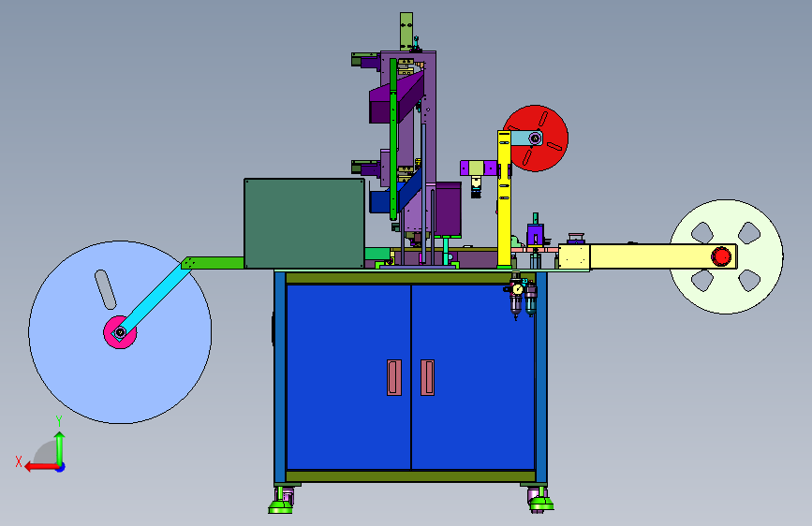Screen dimensions: 812x526
Task: Select the green vertical bar on the tower
Action: pos(393,139)
